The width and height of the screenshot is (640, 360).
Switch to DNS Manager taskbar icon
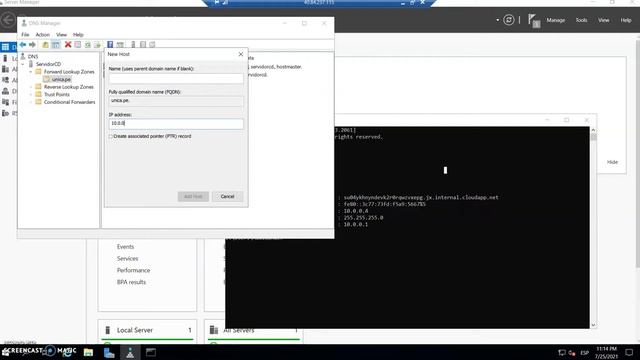coord(130,352)
